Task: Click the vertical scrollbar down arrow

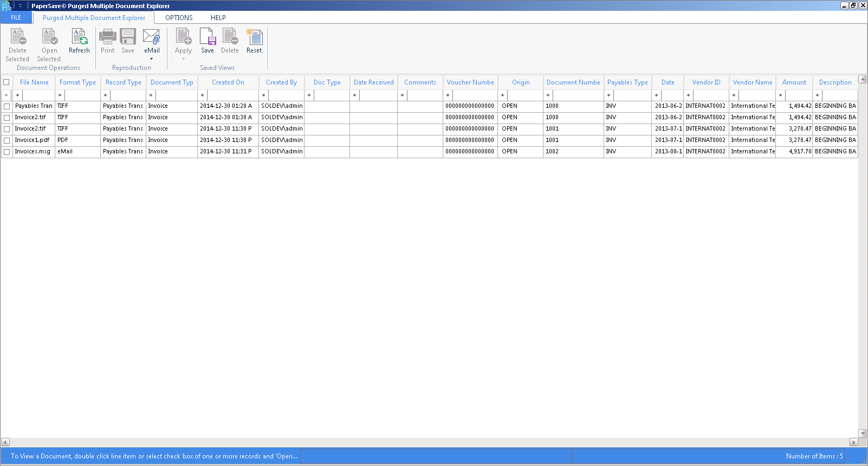Action: [863, 433]
